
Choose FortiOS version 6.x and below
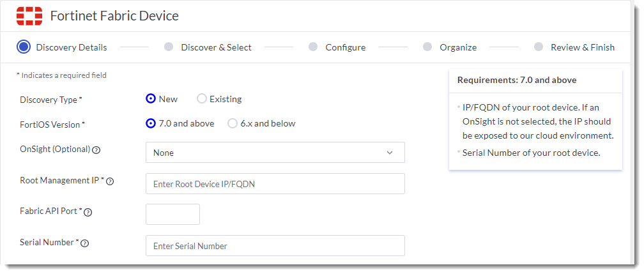(x=233, y=123)
